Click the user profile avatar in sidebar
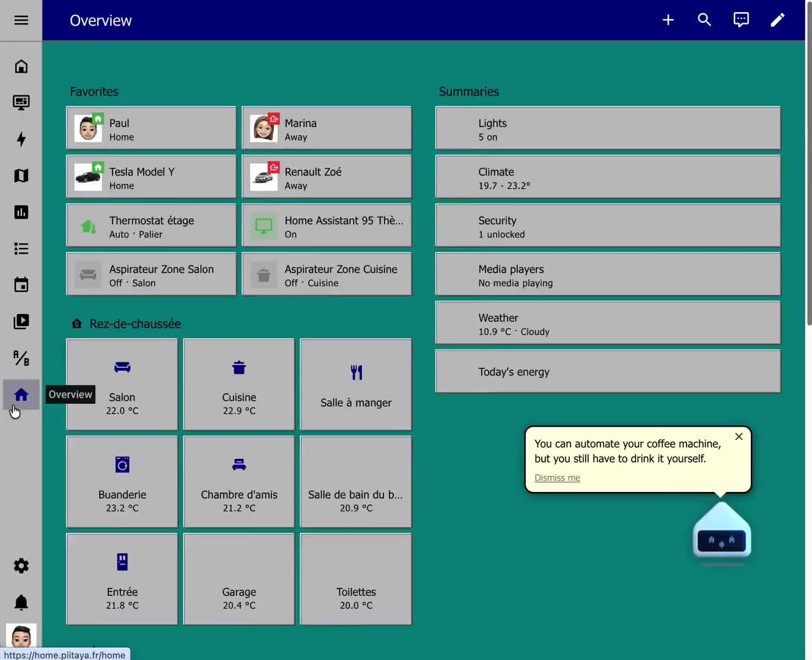This screenshot has height=660, width=812. (21, 636)
